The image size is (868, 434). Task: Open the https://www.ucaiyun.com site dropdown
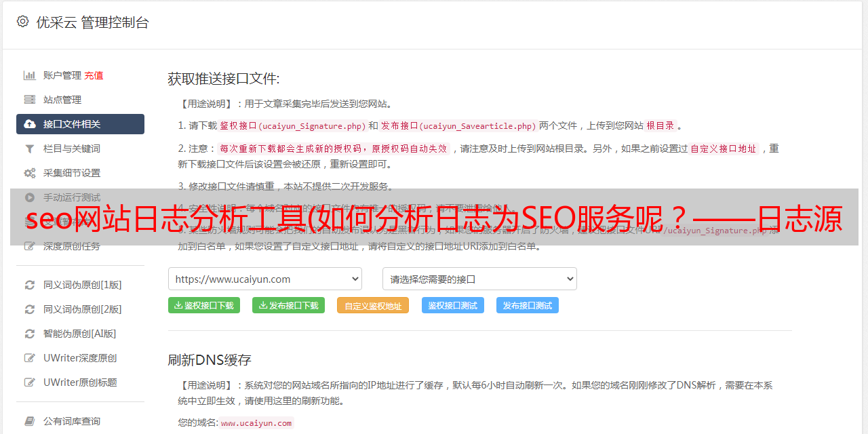point(265,279)
